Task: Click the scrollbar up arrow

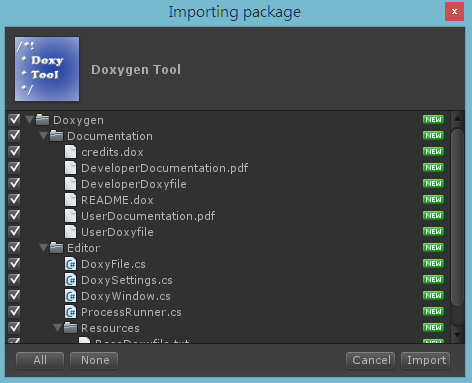Action: tap(458, 119)
